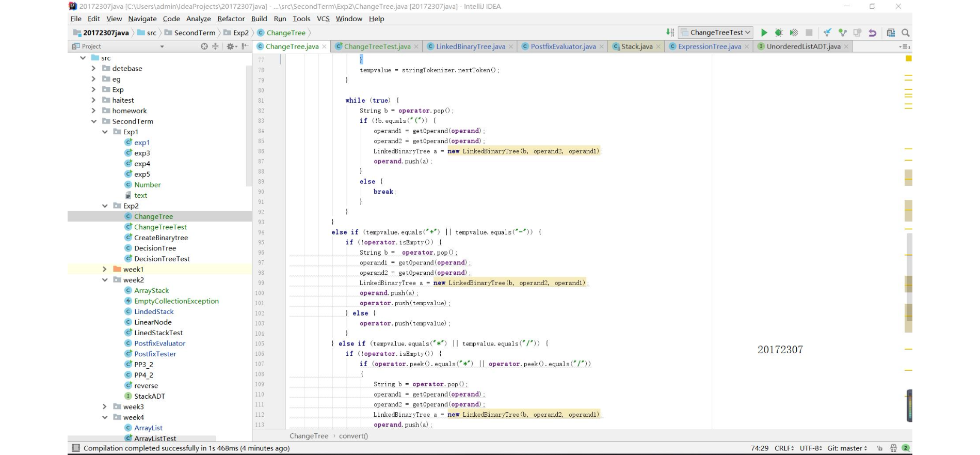Open the Analyze menu
Screen dimensions: 980x455
198,19
